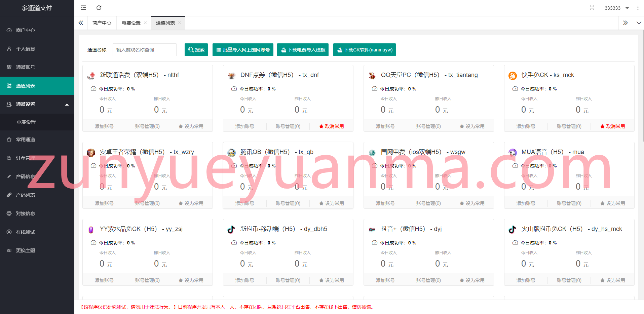
Task: Click the 抖音+ channel icon
Action: click(x=372, y=230)
